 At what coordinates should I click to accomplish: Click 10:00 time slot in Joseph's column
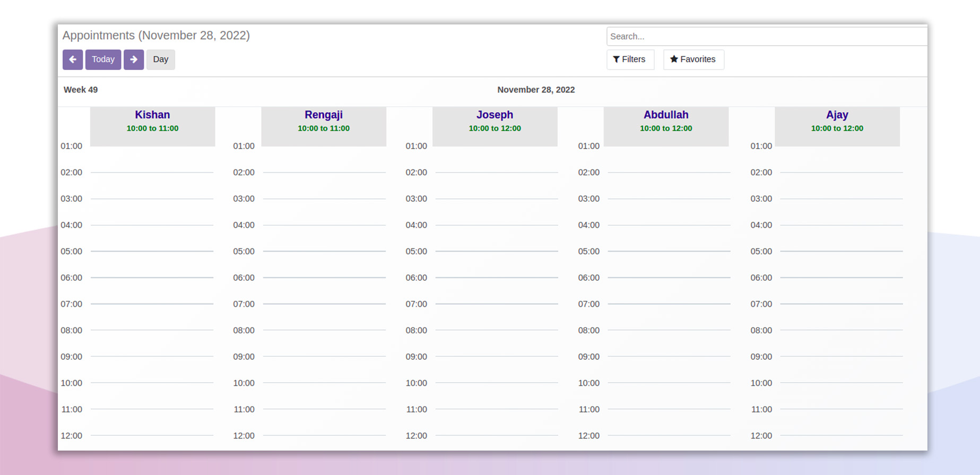coord(497,396)
